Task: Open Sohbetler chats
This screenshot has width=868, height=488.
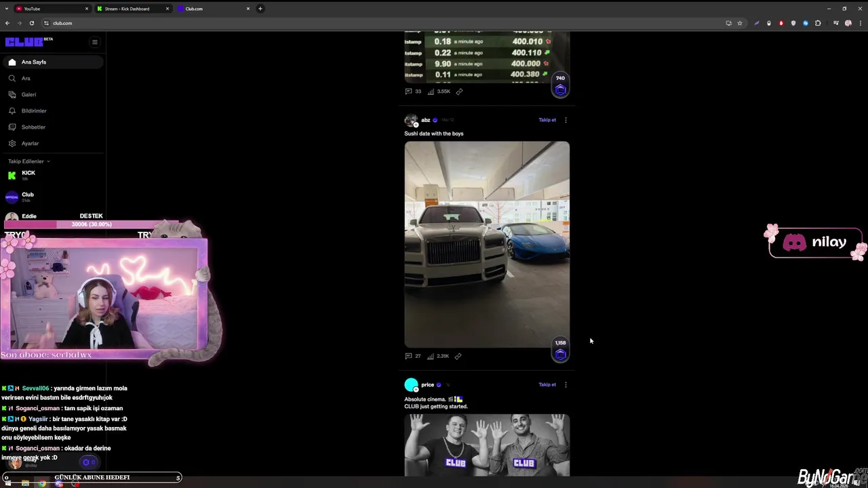Action: point(53,127)
